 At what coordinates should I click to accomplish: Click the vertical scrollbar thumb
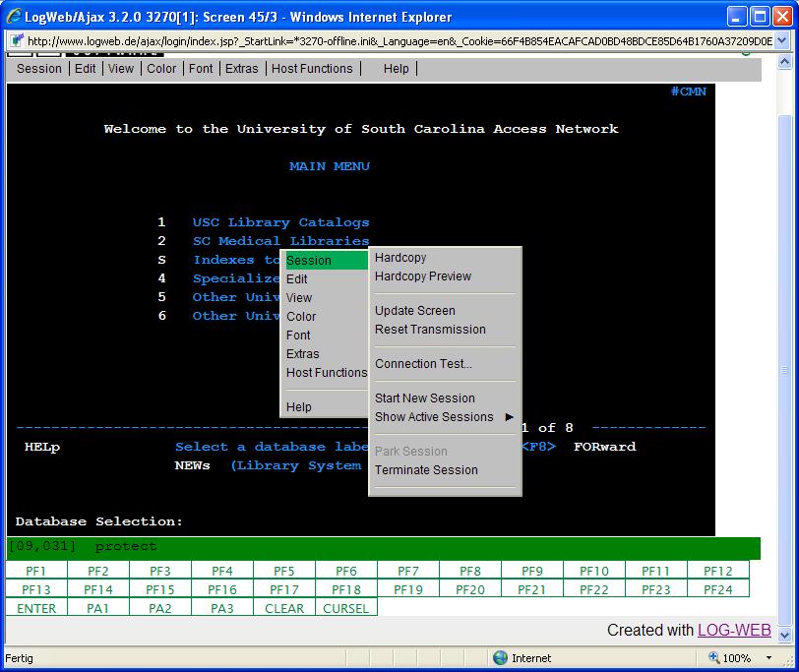785,370
